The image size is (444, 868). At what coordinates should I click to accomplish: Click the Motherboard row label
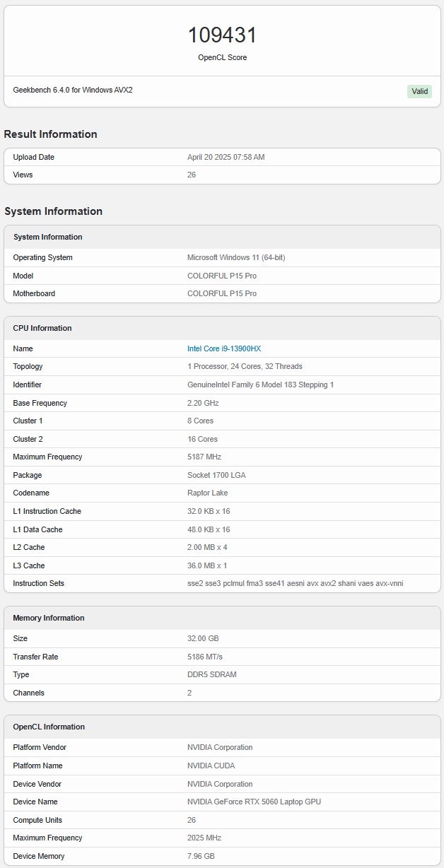[34, 293]
